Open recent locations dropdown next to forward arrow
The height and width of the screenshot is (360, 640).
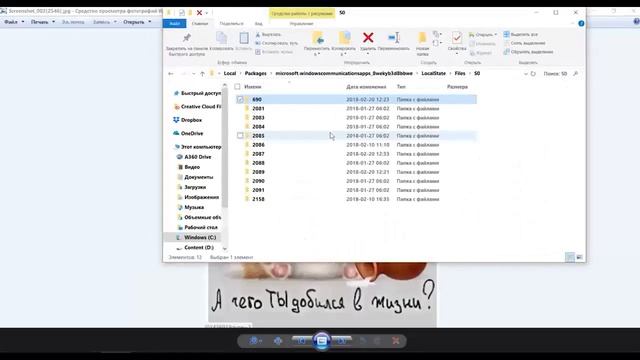193,74
